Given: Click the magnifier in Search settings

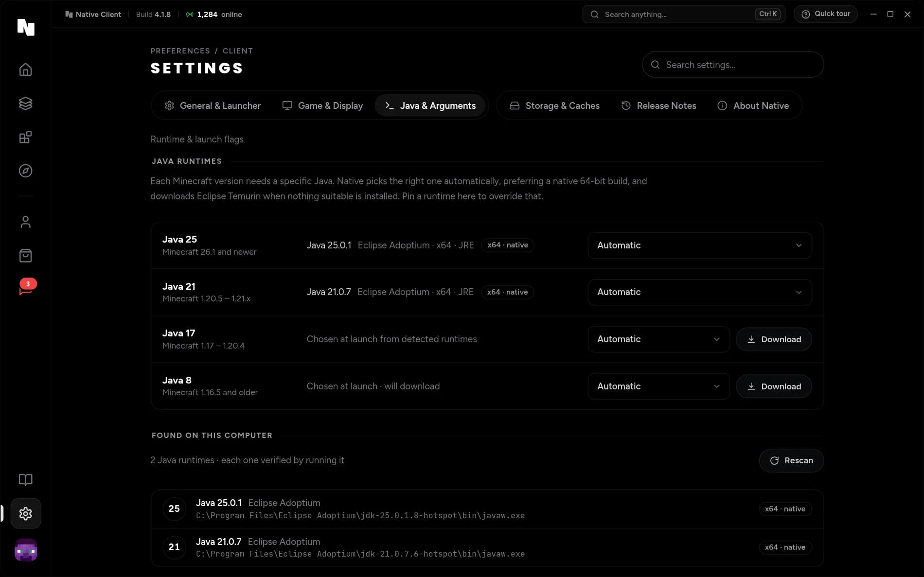Looking at the screenshot, I should (655, 65).
